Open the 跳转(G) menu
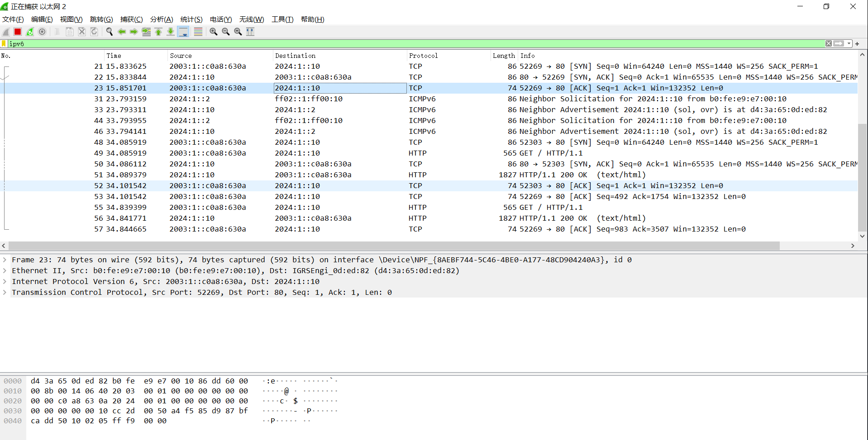Screen dimensions: 868x440 pos(101,19)
